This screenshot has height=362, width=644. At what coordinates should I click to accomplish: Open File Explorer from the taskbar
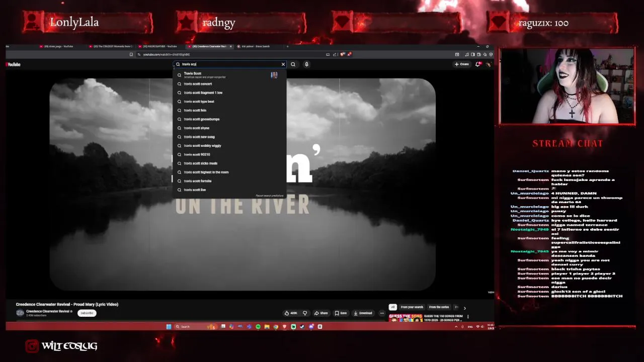[x=267, y=327]
